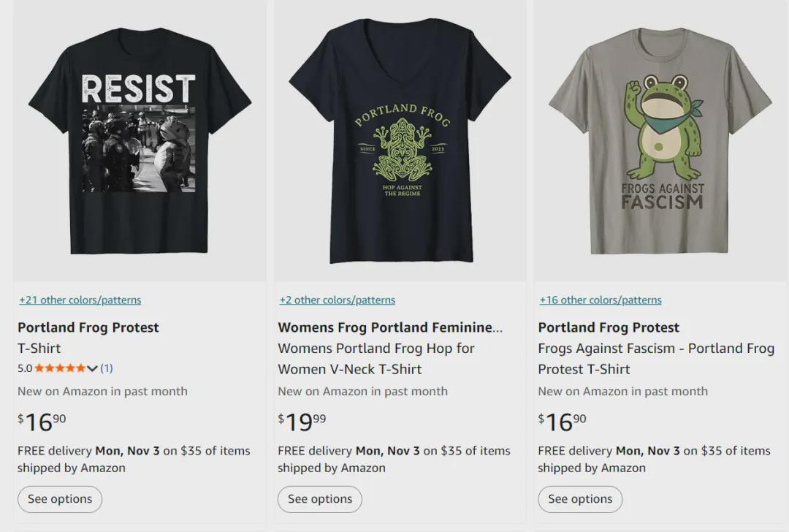The height and width of the screenshot is (532, 789).
Task: Click the +21 other colors/patterns link
Action: coord(80,300)
